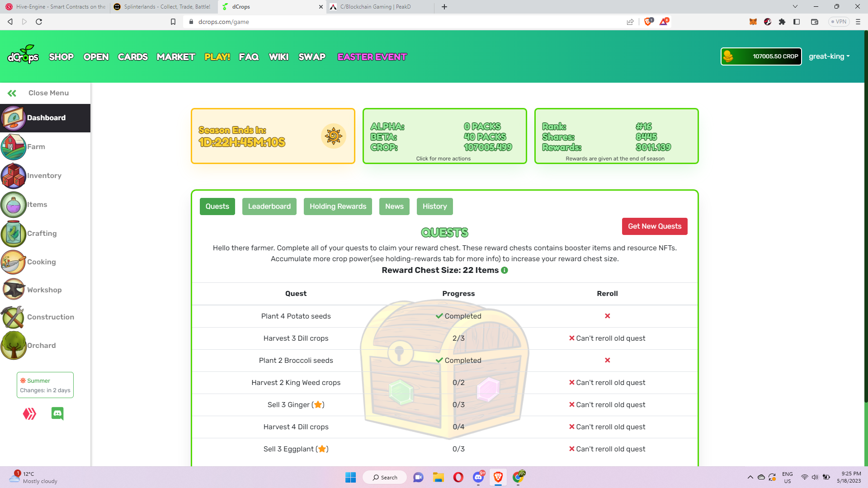
Task: Click the sun season icon
Action: [x=334, y=136]
